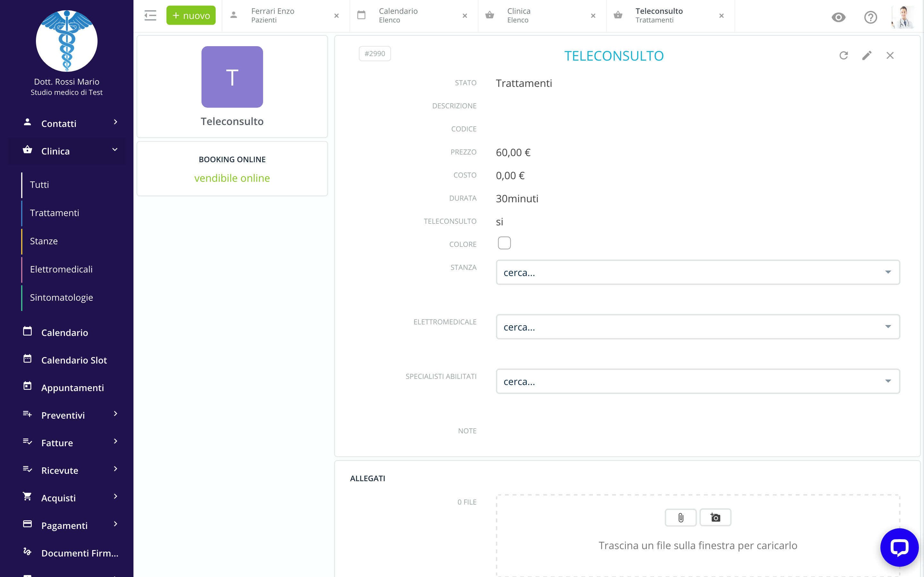The height and width of the screenshot is (577, 924).
Task: Open the Stanza dropdown
Action: (697, 272)
